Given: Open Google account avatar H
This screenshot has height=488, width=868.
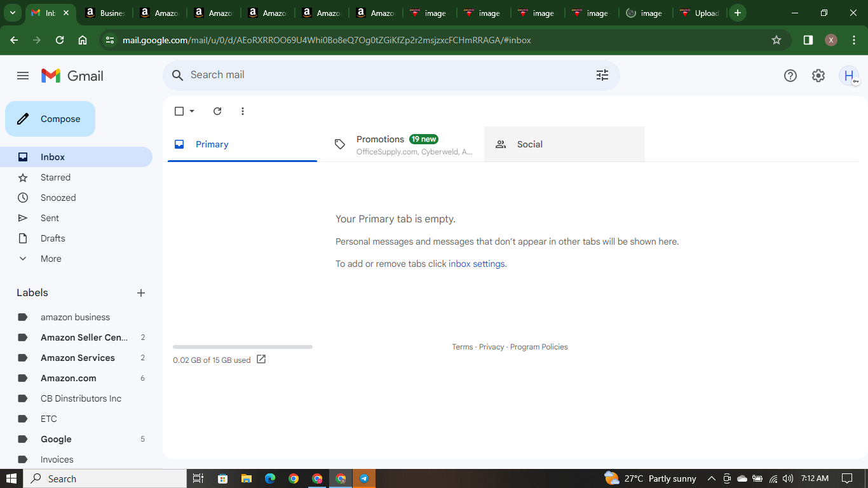Looking at the screenshot, I should 849,76.
